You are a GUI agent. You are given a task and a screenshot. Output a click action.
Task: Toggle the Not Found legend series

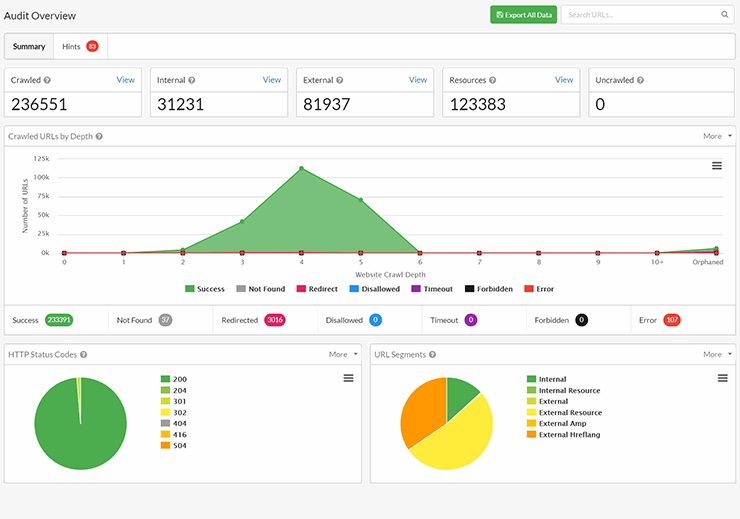coord(261,289)
